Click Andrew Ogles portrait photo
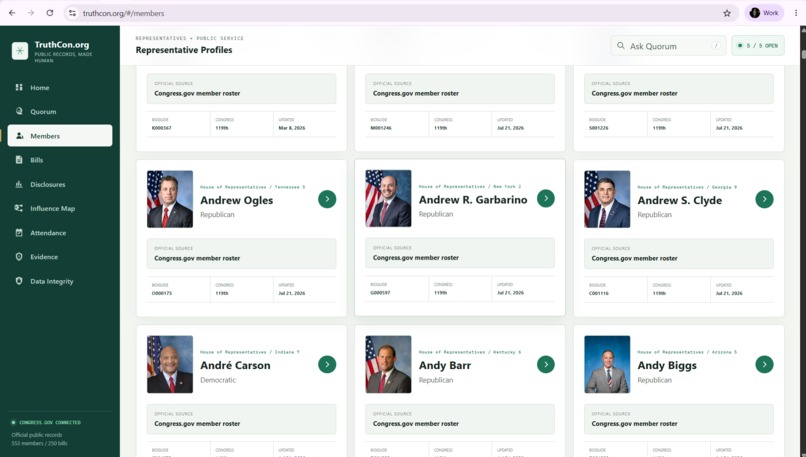 tap(170, 199)
